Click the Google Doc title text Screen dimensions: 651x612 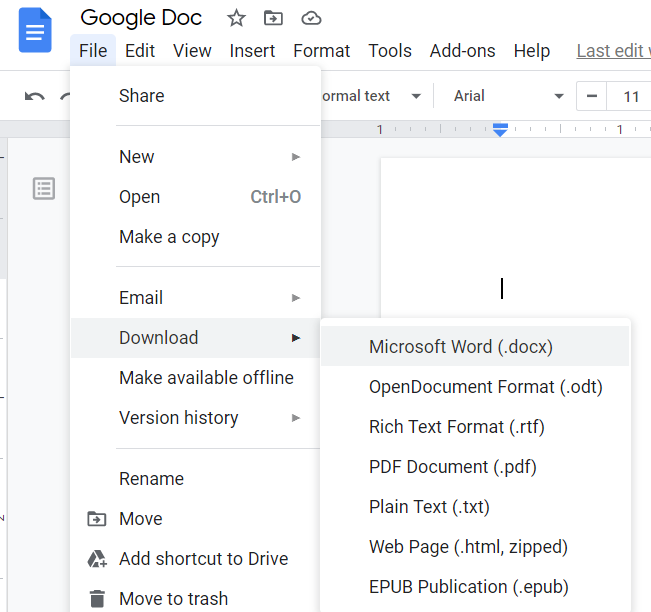[x=141, y=18]
